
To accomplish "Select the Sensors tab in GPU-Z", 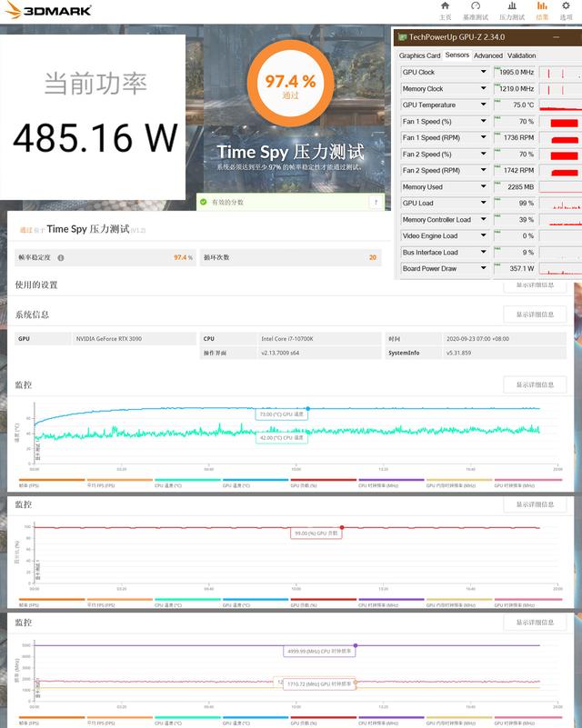I will 457,55.
